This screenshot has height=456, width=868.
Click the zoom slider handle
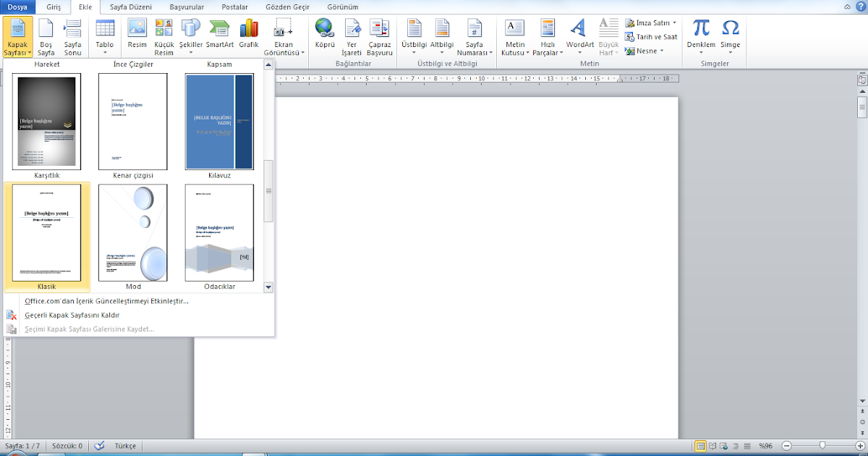tap(822, 446)
